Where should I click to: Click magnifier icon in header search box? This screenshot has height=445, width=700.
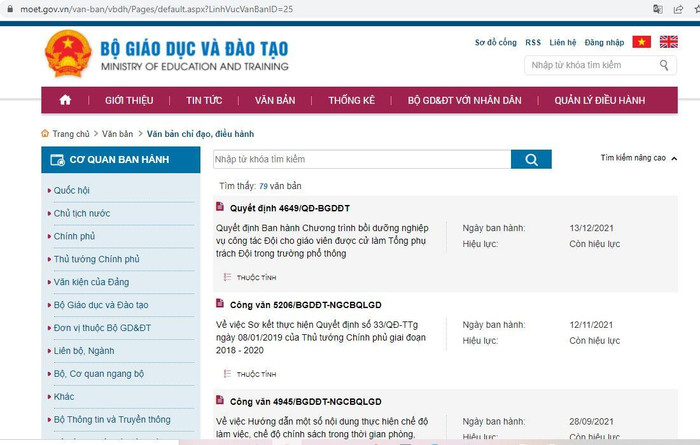pos(664,65)
